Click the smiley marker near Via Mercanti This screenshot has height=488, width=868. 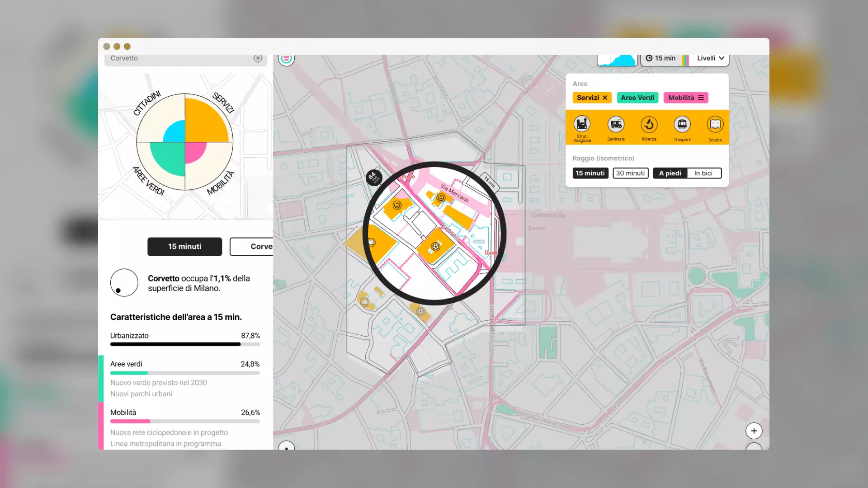tap(441, 197)
